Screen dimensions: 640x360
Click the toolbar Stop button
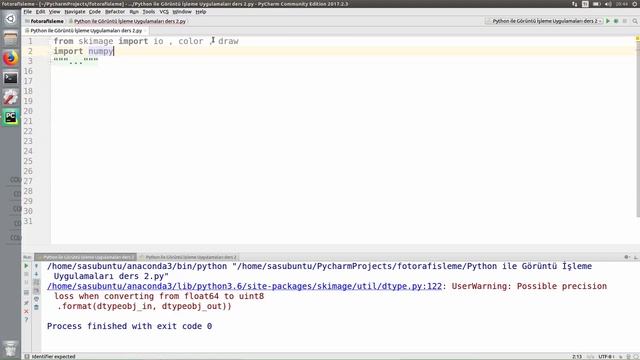click(x=625, y=21)
